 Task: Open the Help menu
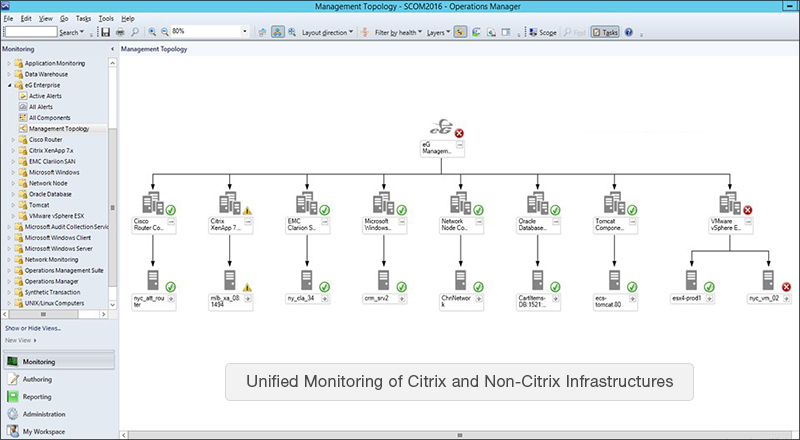tap(128, 18)
